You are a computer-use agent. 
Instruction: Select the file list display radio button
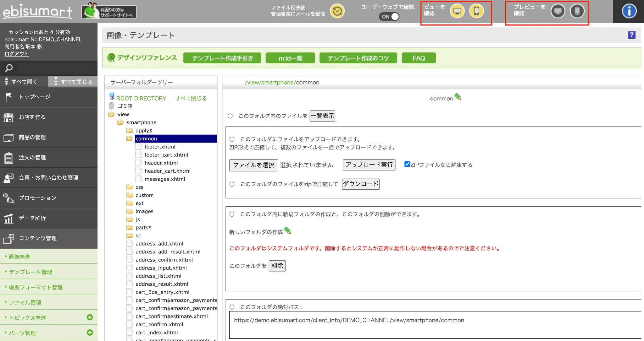[230, 116]
